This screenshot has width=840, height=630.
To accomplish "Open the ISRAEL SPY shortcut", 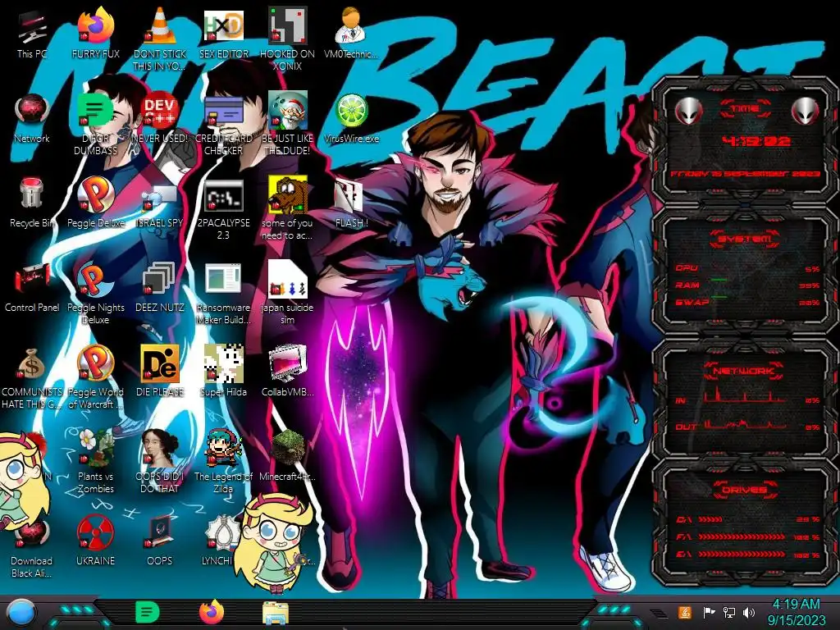I will (160, 197).
